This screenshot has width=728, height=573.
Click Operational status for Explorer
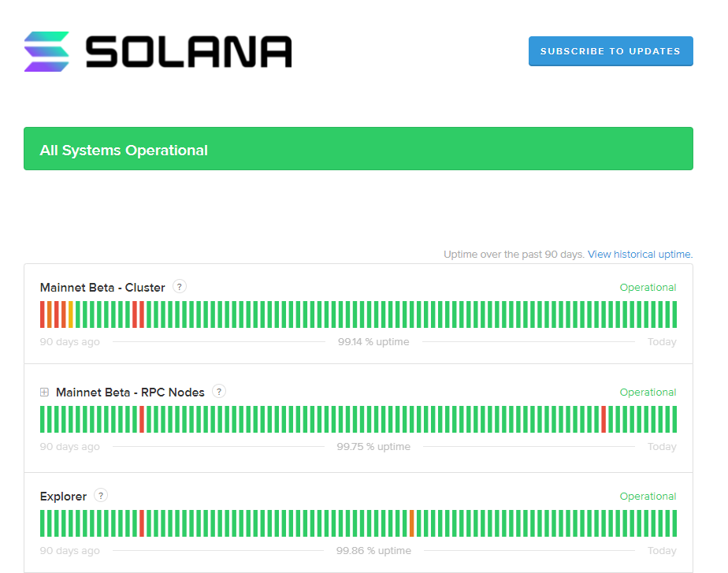(648, 497)
